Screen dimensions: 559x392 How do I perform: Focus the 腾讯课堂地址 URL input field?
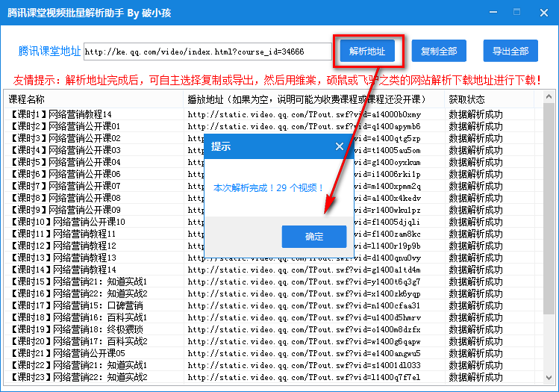pos(207,52)
